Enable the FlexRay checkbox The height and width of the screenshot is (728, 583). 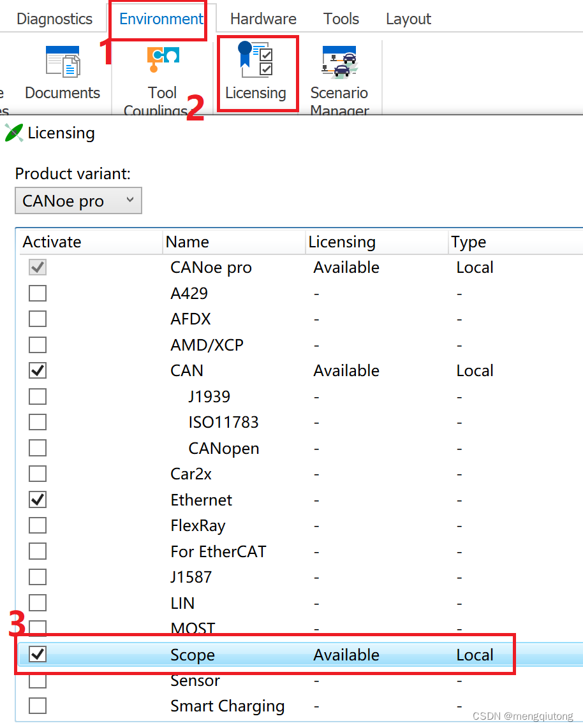38,525
